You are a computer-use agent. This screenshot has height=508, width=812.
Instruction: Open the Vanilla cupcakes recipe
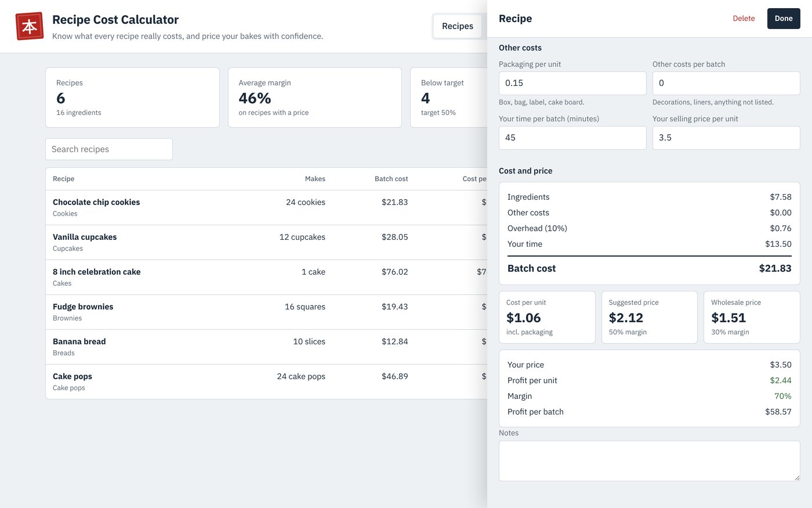(x=267, y=243)
